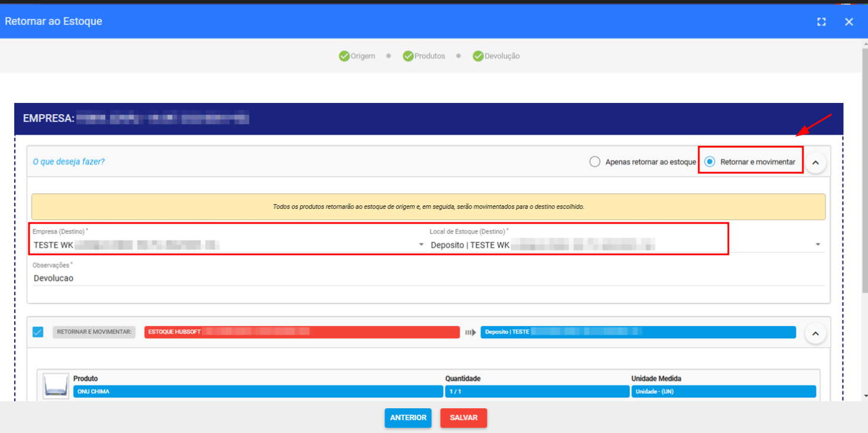
Task: Click the arrow icon between stock locations
Action: pos(470,332)
